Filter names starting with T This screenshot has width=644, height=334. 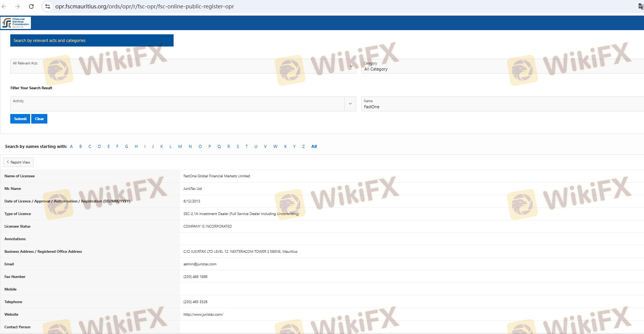click(246, 146)
